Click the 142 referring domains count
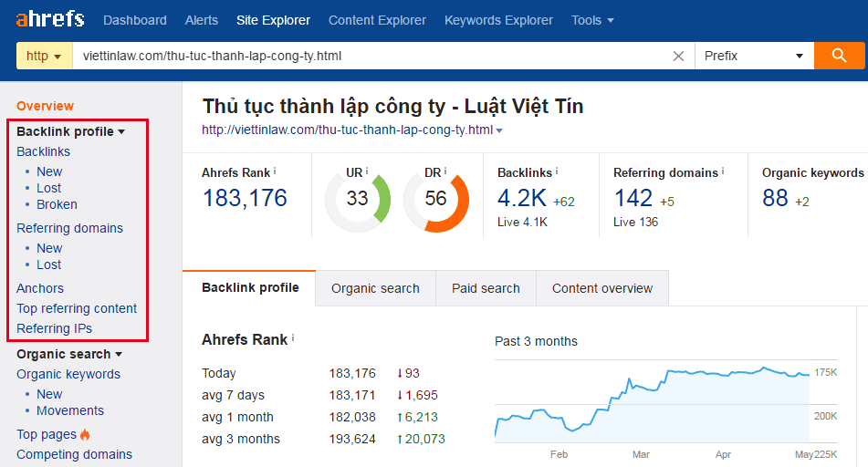The height and width of the screenshot is (467, 868). pyautogui.click(x=633, y=198)
